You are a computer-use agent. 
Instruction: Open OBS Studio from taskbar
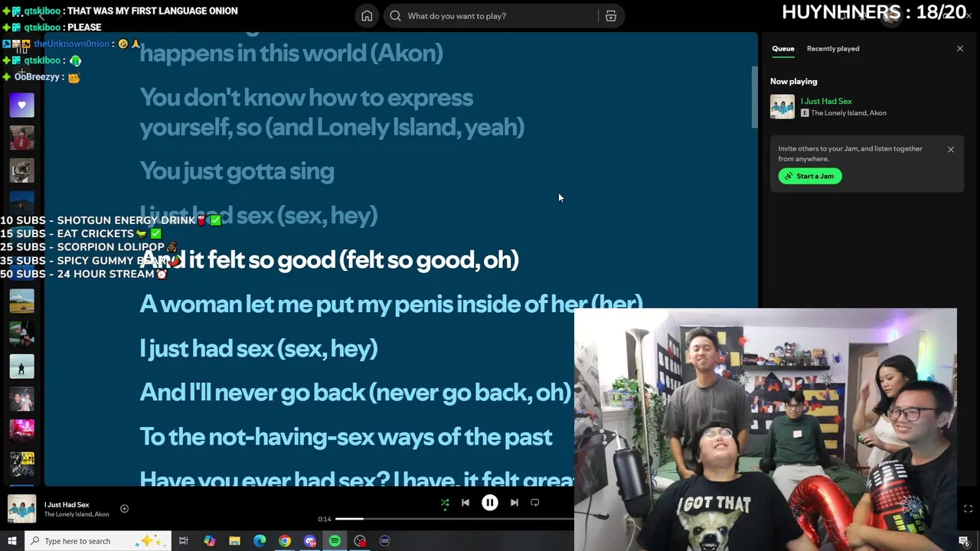pos(360,541)
